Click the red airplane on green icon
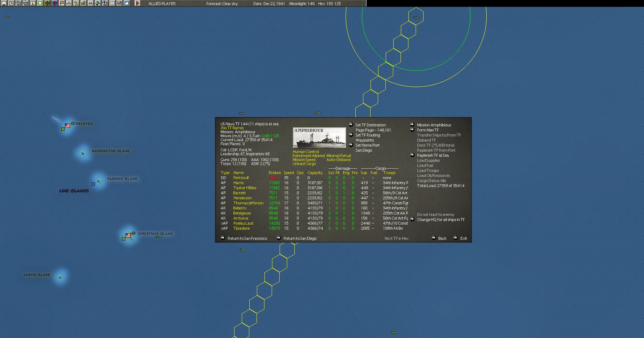Viewport: 644px width, 338px height. tap(47, 3)
